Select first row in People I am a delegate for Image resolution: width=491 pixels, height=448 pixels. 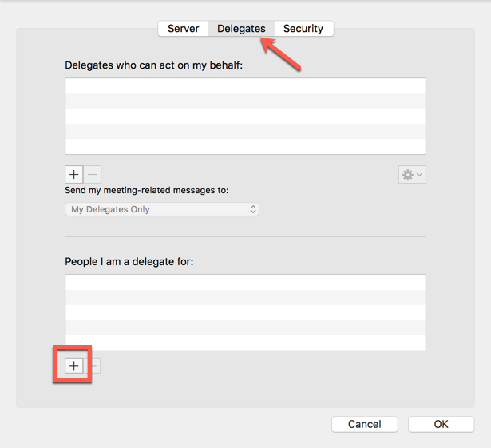[x=246, y=282]
